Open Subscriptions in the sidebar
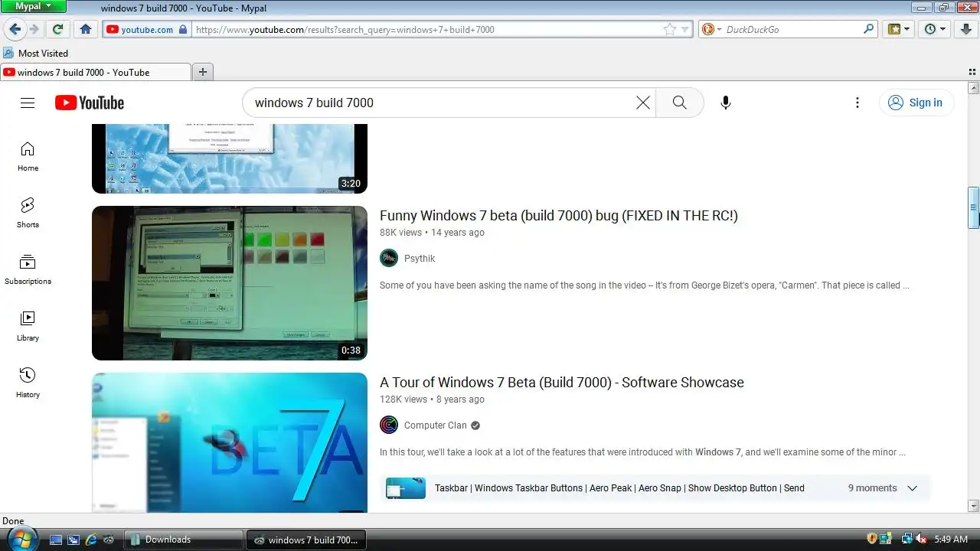 (x=28, y=269)
